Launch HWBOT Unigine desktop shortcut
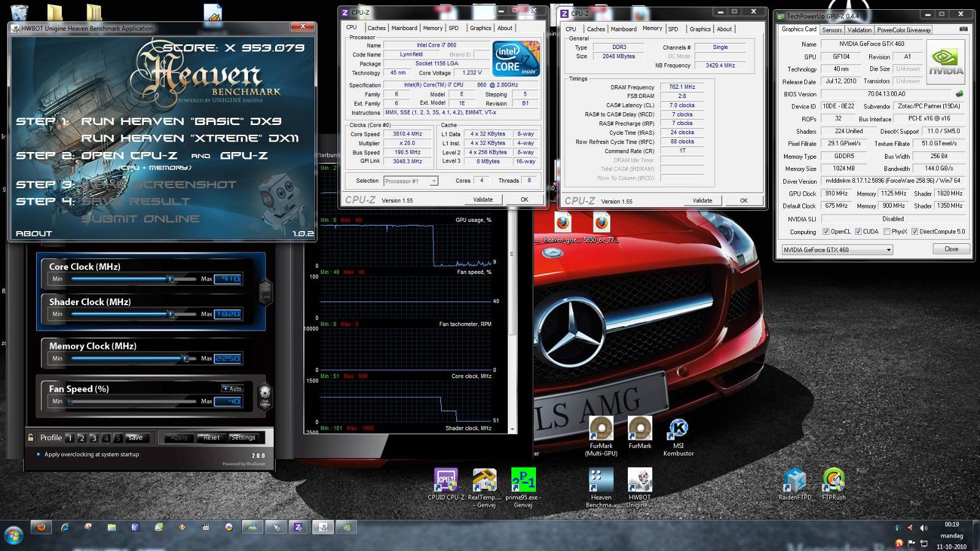Viewport: 980px width, 551px height. point(639,488)
